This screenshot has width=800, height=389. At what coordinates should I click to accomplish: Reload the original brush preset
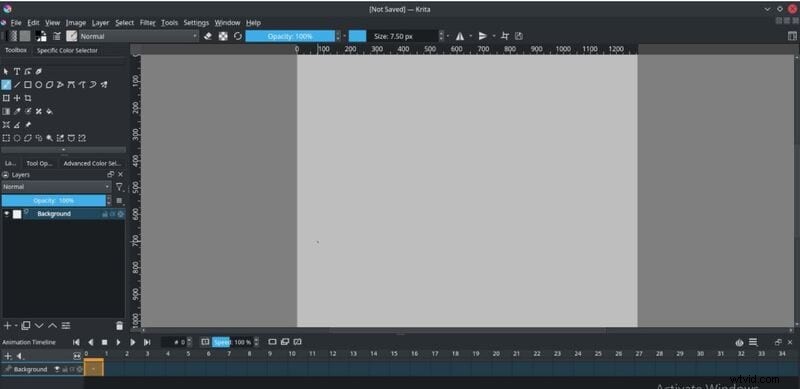coord(238,36)
